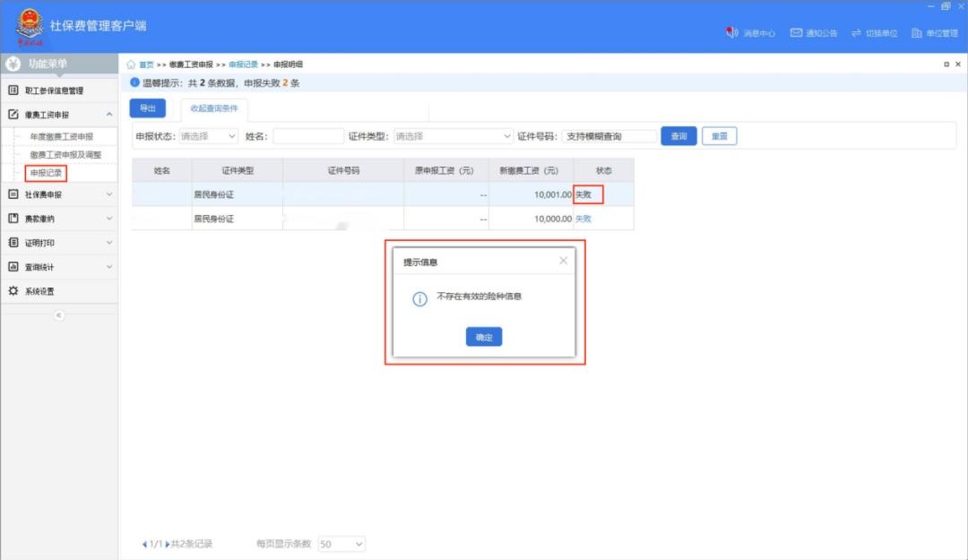Click the 姓名 input field
The width and height of the screenshot is (968, 560).
pyautogui.click(x=307, y=136)
